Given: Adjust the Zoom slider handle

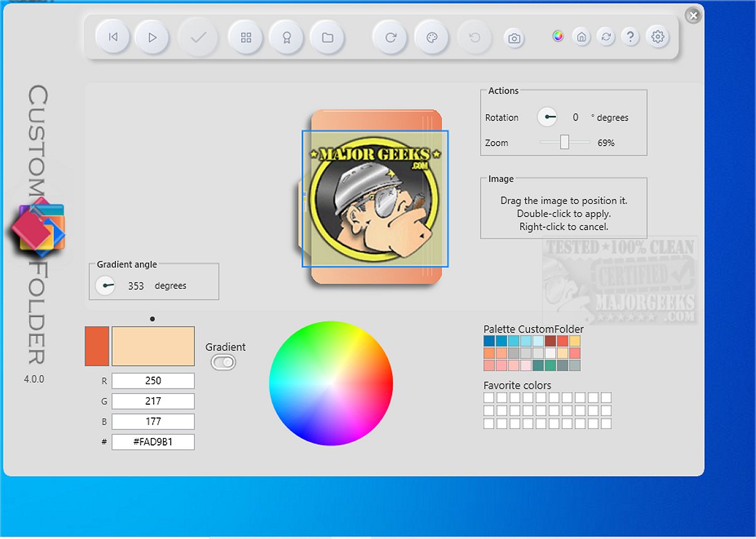Looking at the screenshot, I should (x=565, y=142).
